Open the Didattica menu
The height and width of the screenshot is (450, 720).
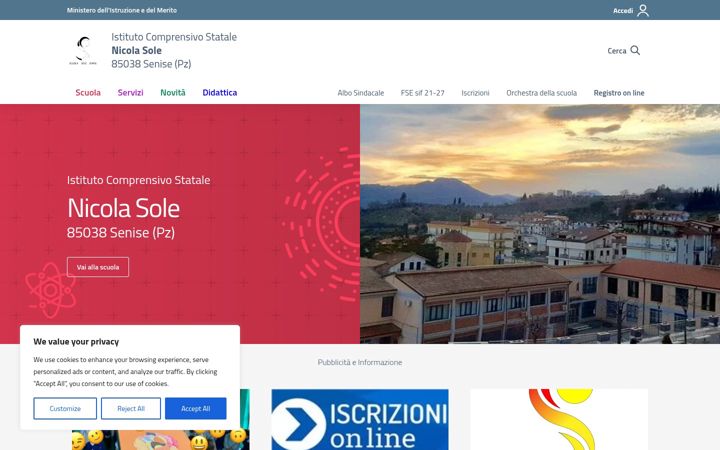219,92
